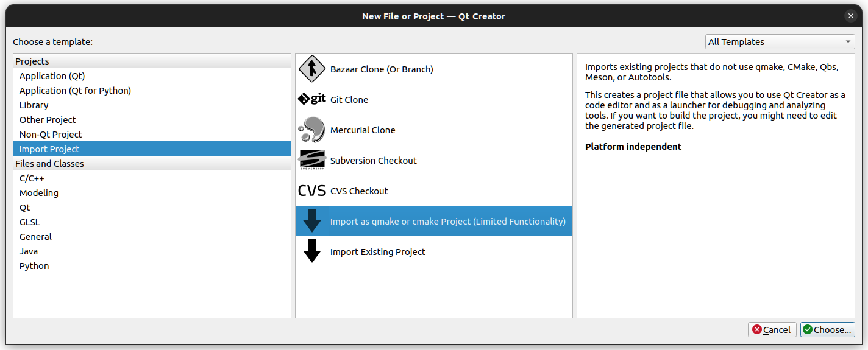
Task: Click the Platform independent text
Action: tap(633, 147)
